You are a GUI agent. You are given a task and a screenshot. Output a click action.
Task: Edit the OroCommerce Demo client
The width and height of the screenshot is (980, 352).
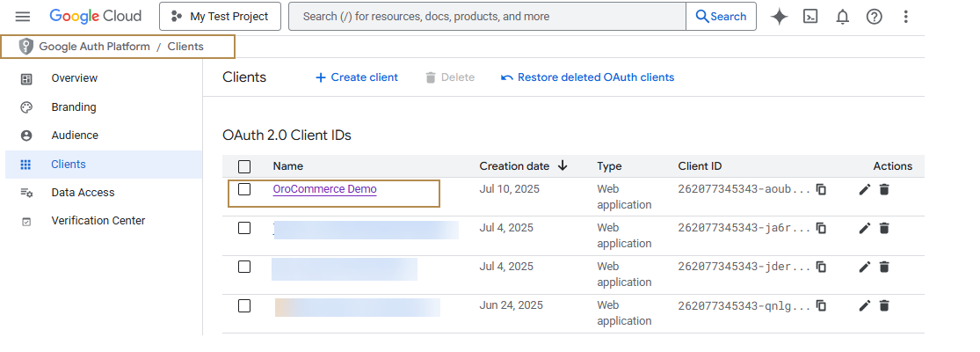pyautogui.click(x=864, y=189)
